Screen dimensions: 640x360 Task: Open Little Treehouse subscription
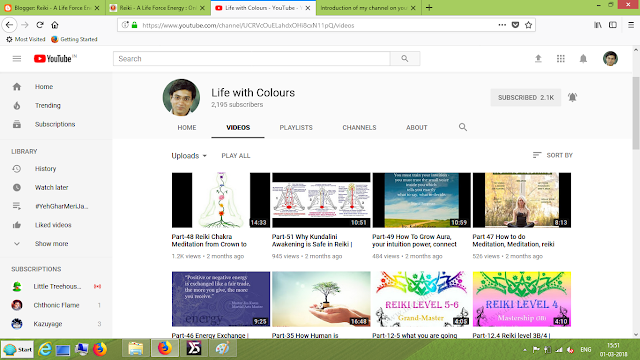(x=56, y=287)
